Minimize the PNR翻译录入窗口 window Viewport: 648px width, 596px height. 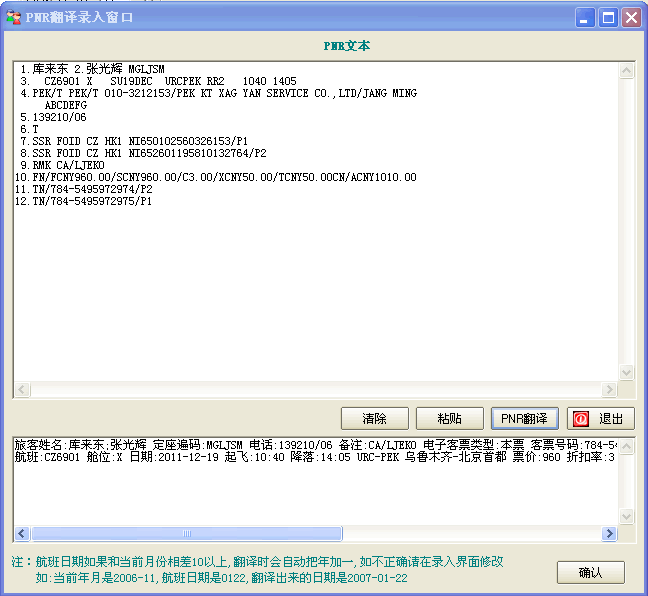tap(585, 18)
